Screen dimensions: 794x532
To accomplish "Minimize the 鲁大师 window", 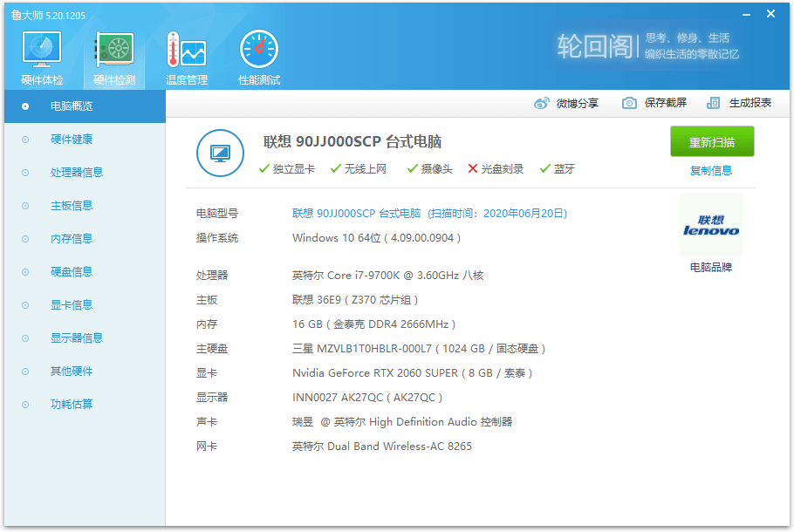I will (x=746, y=15).
